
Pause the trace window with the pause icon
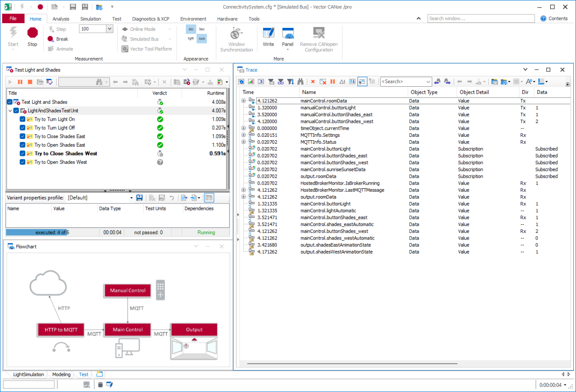tap(333, 81)
